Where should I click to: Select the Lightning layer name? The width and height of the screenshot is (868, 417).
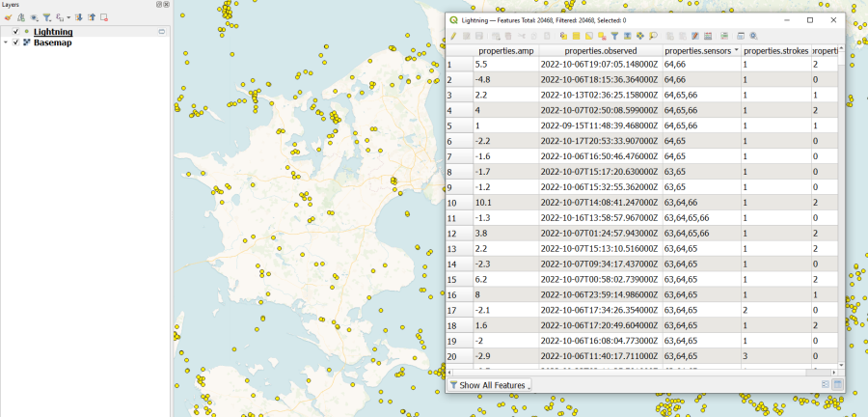[53, 32]
